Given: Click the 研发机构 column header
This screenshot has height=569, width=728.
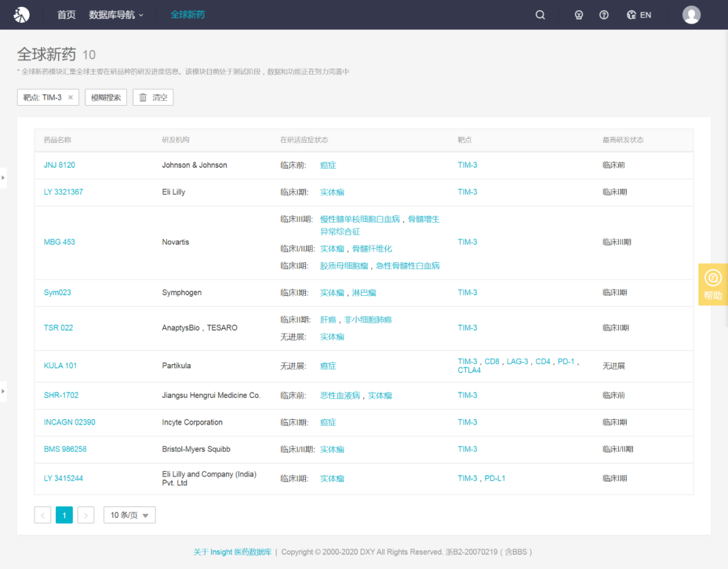Looking at the screenshot, I should coord(175,140).
